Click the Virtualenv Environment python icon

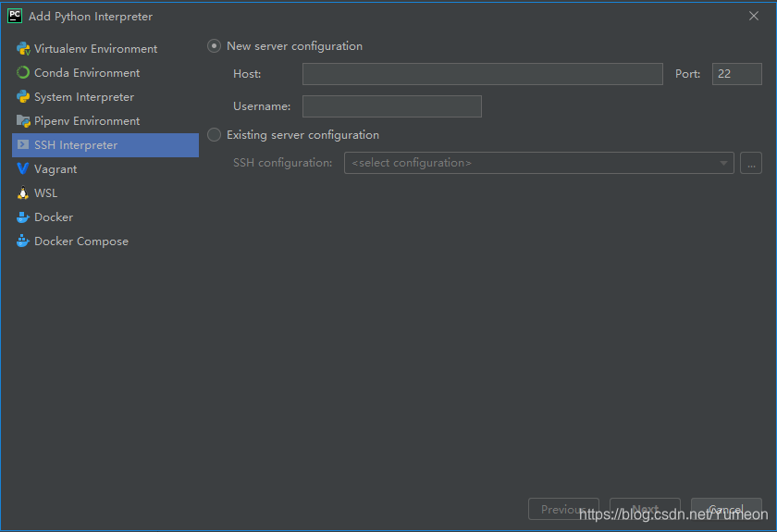click(23, 49)
